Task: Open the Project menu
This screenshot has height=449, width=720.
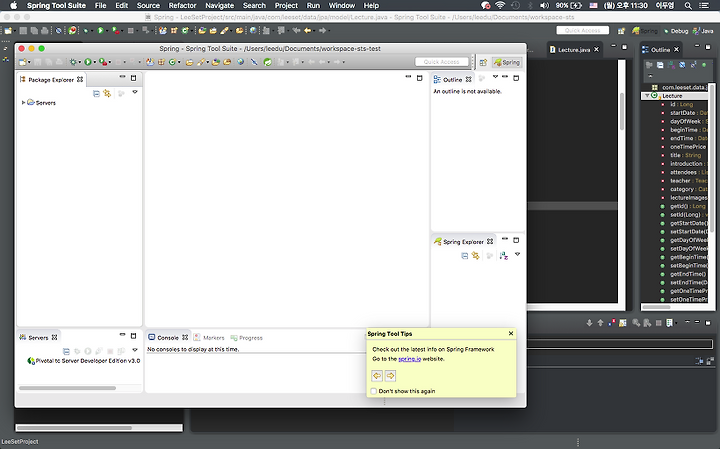Action: pyautogui.click(x=286, y=6)
